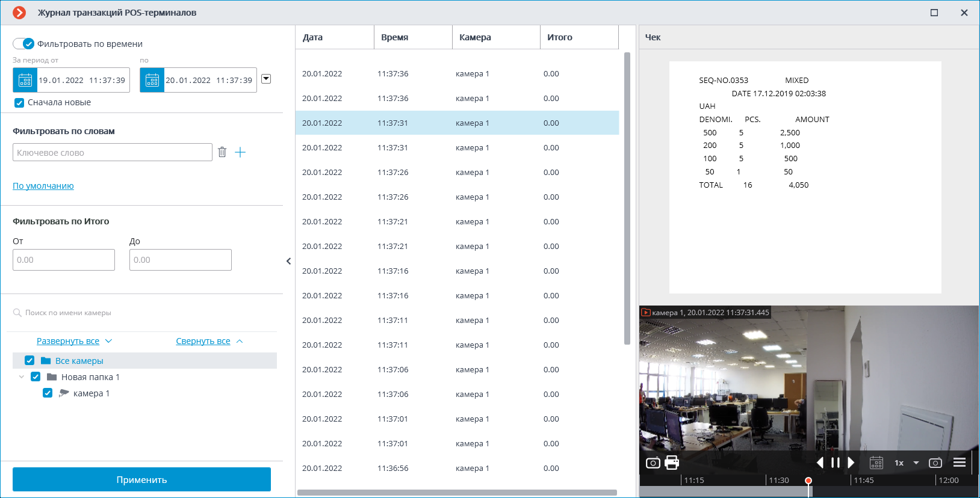This screenshot has height=498, width=980.
Task: Focus the До amount field
Action: [x=181, y=260]
